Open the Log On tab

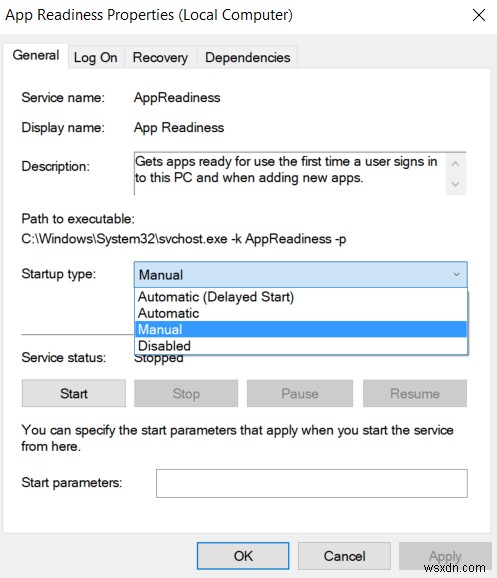(x=95, y=58)
